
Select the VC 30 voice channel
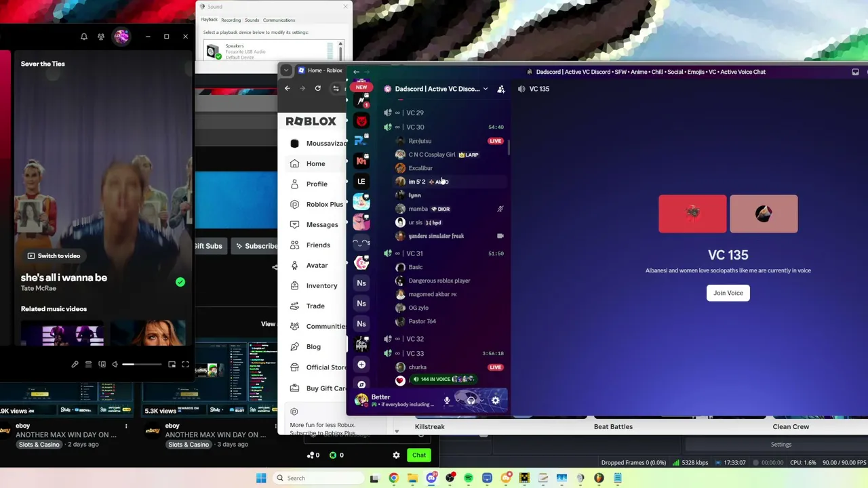[x=443, y=127]
